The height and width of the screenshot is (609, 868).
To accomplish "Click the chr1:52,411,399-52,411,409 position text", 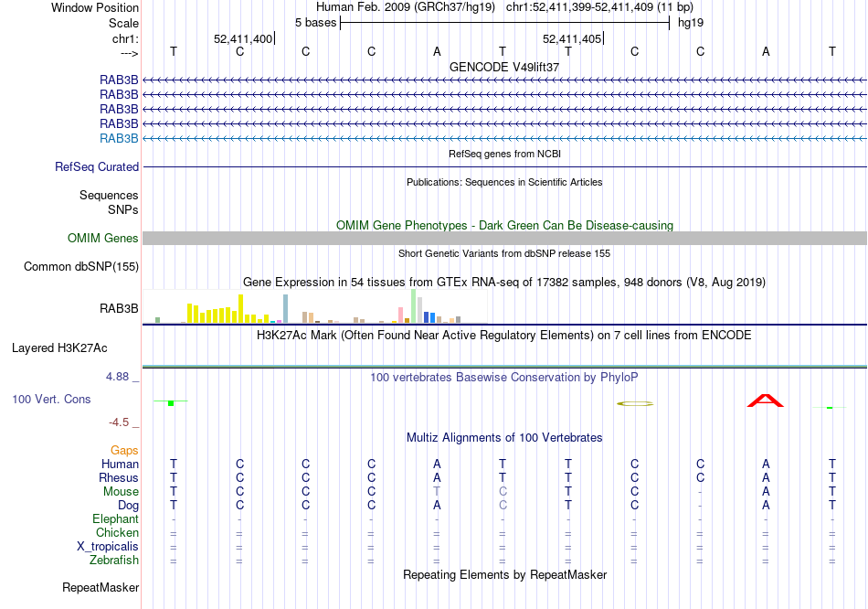I will click(599, 7).
